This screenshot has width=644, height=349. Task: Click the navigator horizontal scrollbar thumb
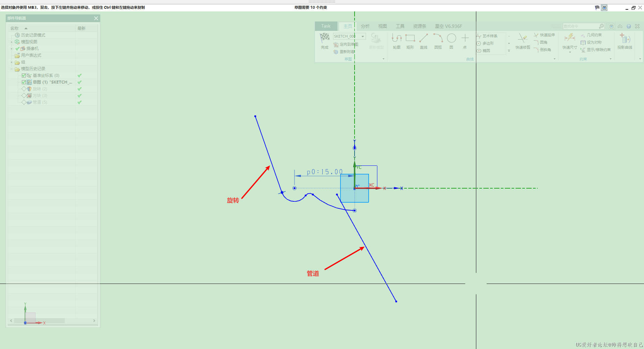(39, 321)
